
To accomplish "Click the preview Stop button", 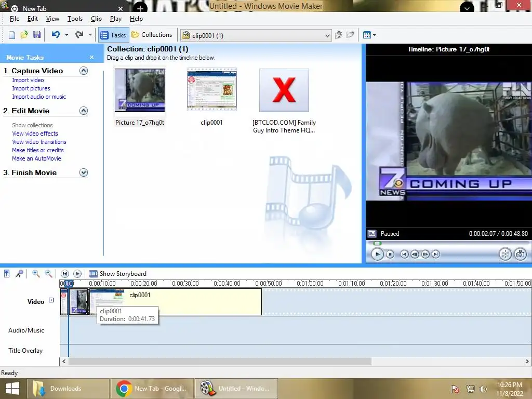I will [x=390, y=254].
